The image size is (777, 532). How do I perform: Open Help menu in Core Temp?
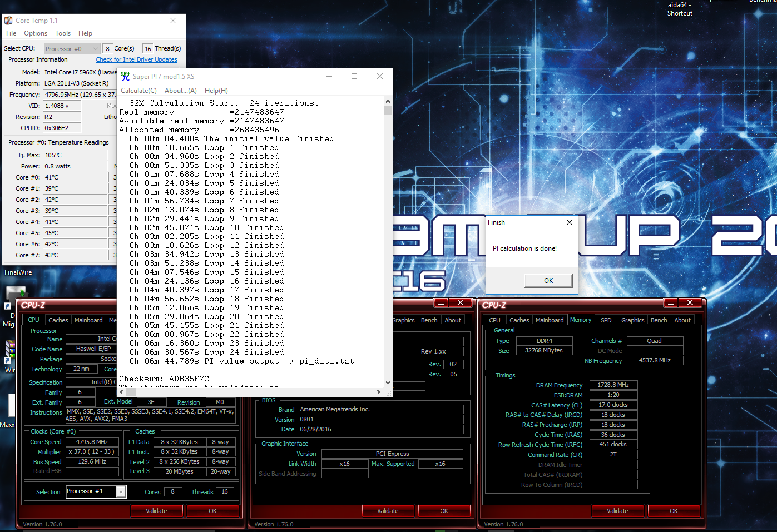pyautogui.click(x=85, y=33)
